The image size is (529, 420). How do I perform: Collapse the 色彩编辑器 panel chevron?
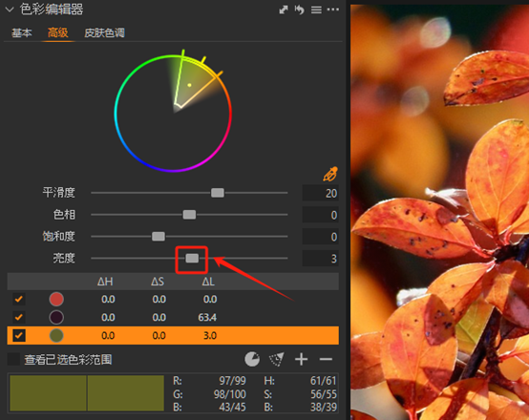point(10,10)
